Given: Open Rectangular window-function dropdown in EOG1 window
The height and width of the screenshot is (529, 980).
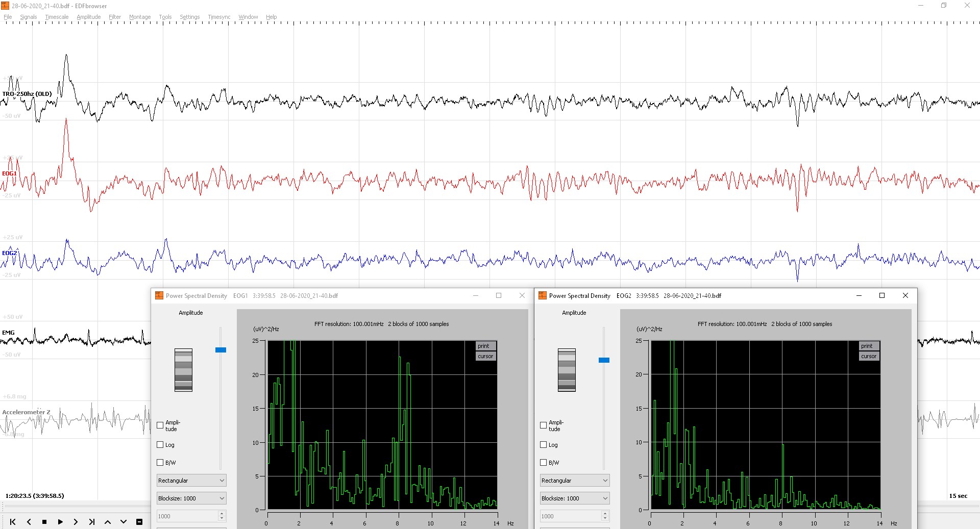Looking at the screenshot, I should [x=191, y=481].
